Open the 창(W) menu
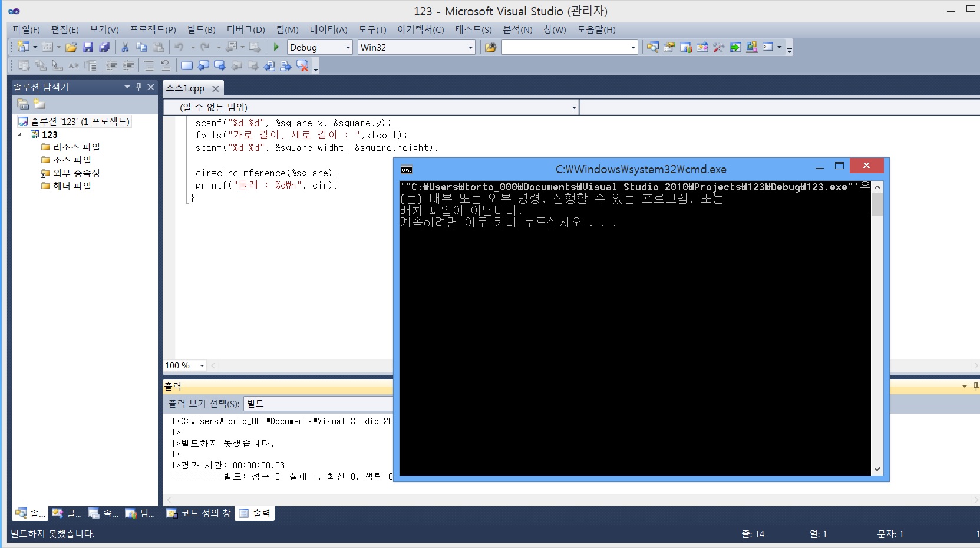 (x=555, y=29)
